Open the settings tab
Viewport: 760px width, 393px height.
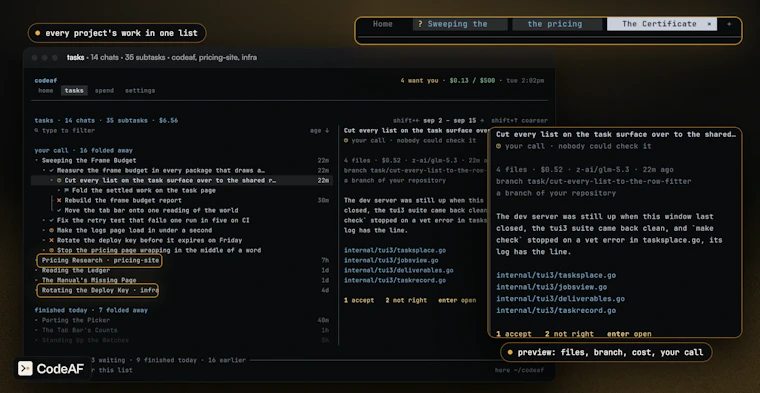click(140, 91)
